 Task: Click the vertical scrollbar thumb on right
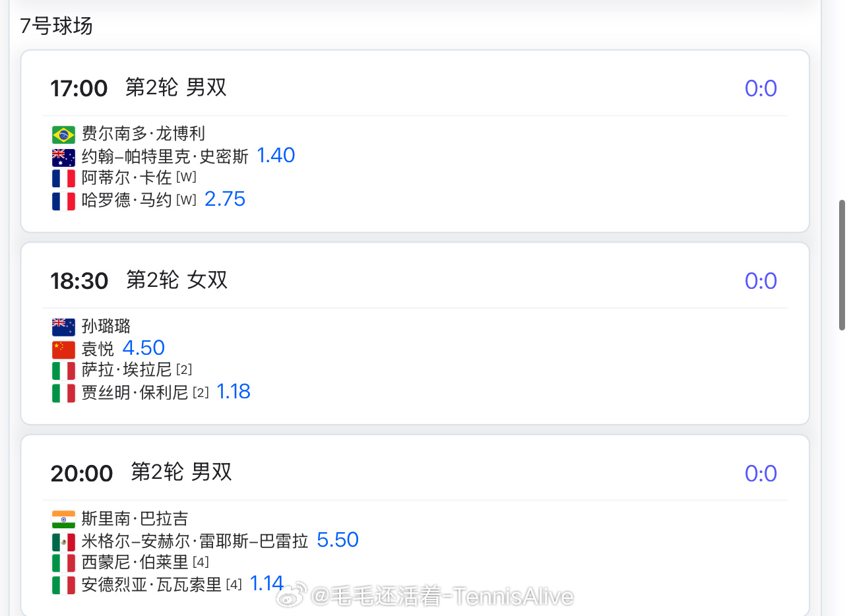pyautogui.click(x=842, y=264)
